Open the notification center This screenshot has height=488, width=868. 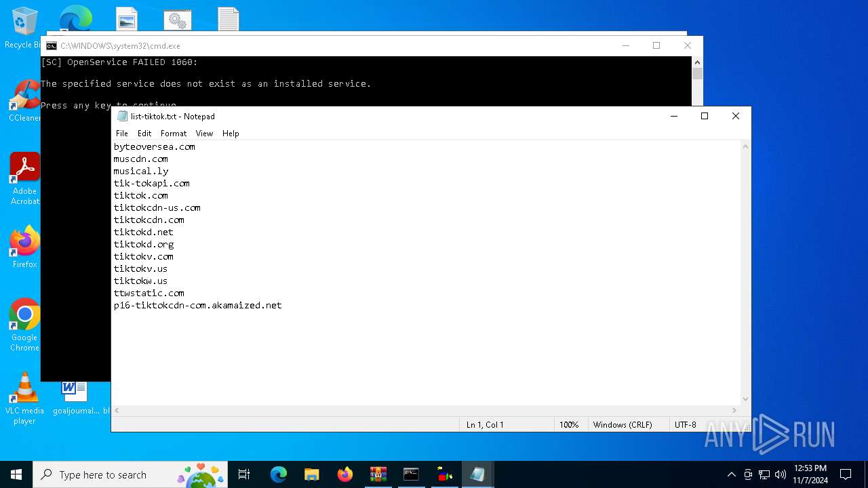coord(846,474)
